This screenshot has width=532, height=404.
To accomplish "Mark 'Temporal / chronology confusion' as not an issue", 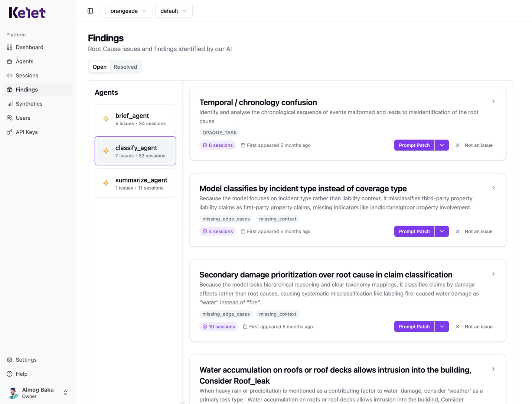I will pos(474,145).
